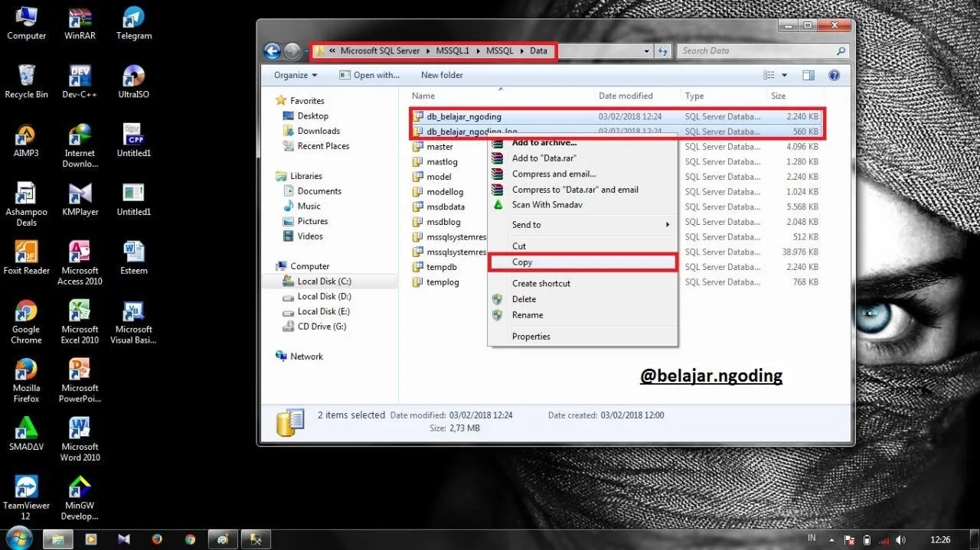
Task: Select Add to archive... menu entry
Action: pyautogui.click(x=583, y=143)
